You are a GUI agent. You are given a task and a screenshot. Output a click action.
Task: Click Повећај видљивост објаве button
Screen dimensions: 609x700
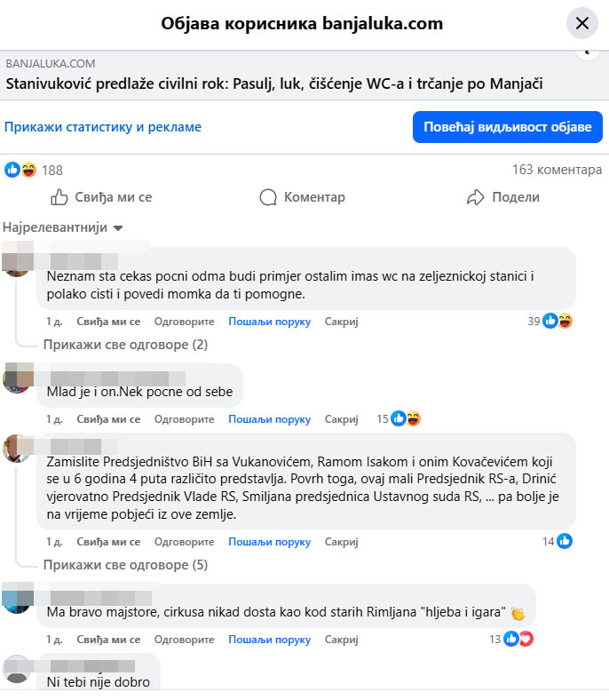pyautogui.click(x=507, y=127)
